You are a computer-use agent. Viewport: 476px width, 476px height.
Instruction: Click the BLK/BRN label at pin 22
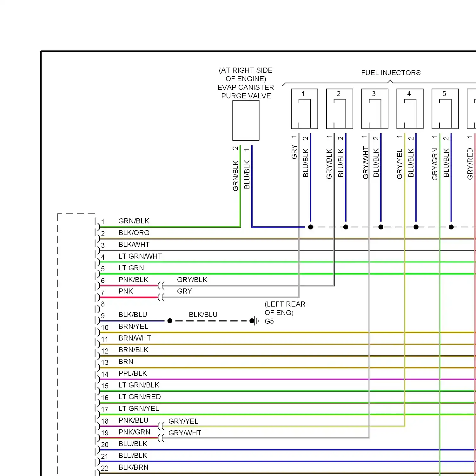pyautogui.click(x=133, y=467)
